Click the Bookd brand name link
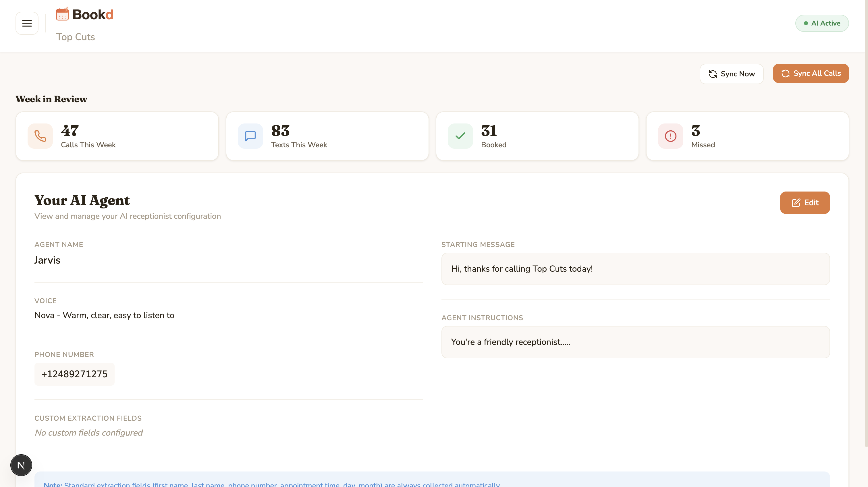The height and width of the screenshot is (487, 868). 93,14
